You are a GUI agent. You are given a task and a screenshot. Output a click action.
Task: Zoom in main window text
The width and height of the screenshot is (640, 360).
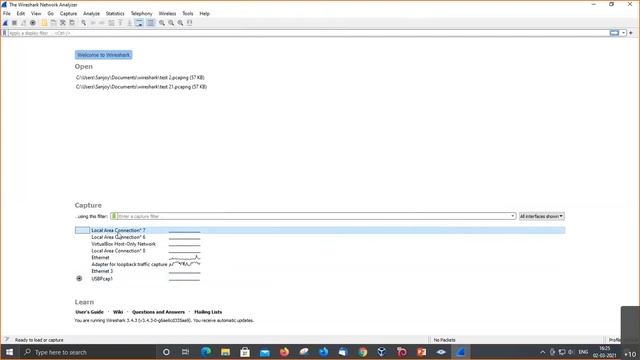tap(162, 23)
